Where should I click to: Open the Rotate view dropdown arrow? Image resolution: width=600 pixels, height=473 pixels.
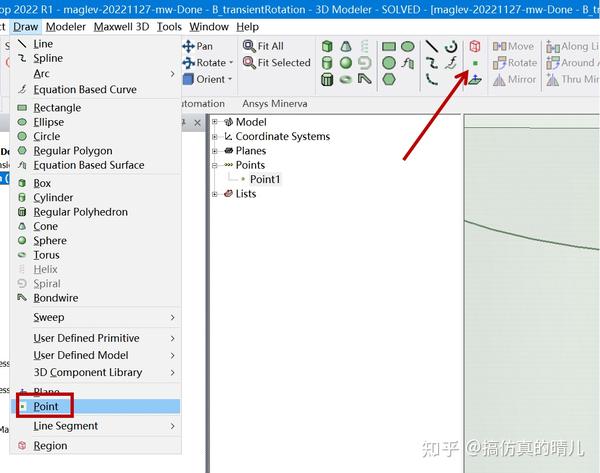point(231,63)
